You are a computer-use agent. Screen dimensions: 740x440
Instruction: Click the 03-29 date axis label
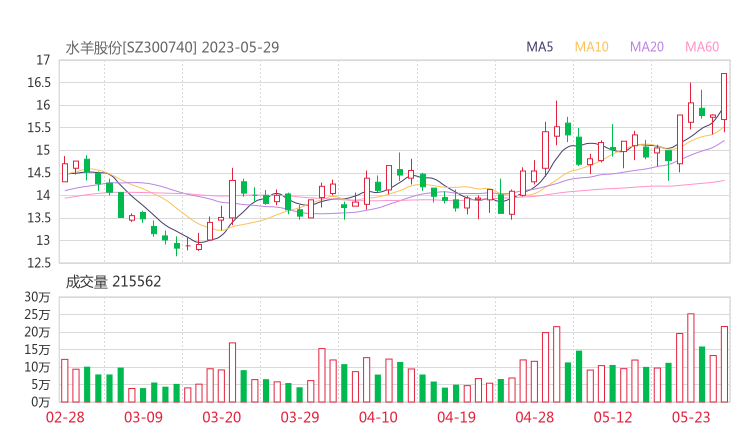point(300,417)
